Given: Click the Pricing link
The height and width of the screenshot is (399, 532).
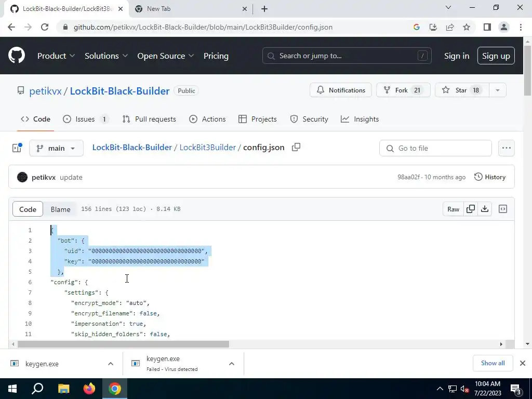Looking at the screenshot, I should tap(216, 56).
